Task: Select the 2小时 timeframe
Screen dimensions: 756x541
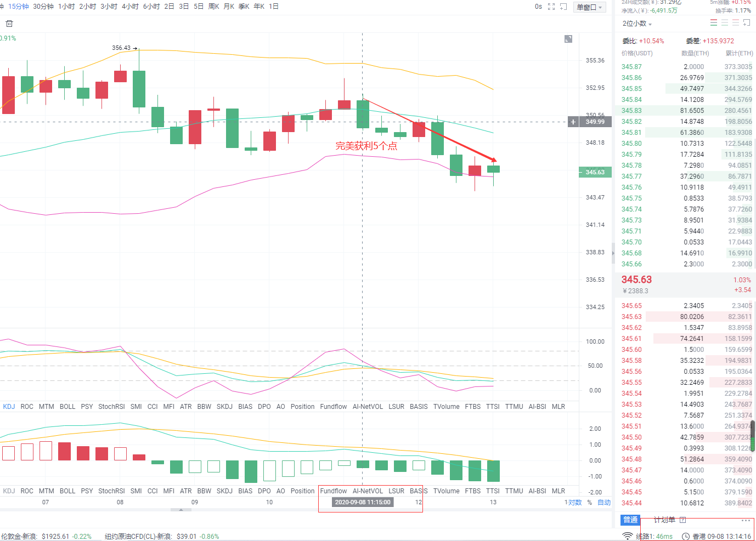Action: coord(88,7)
